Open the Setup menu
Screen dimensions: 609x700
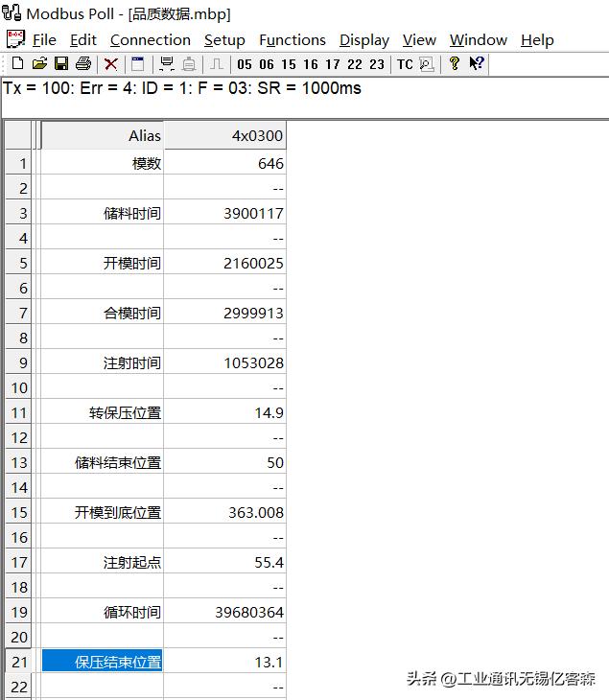coord(224,40)
